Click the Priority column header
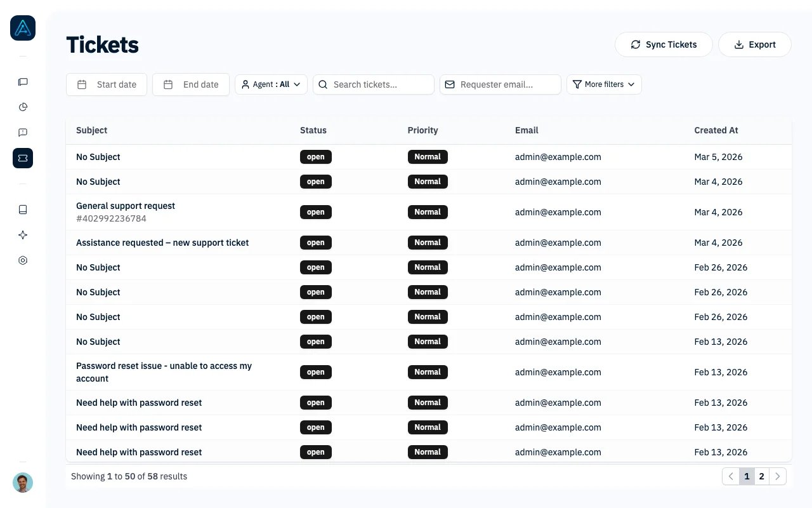 click(x=422, y=130)
